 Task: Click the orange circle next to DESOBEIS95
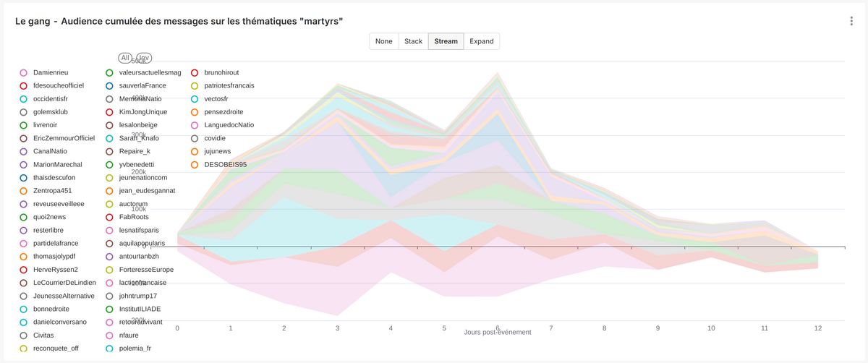[195, 165]
